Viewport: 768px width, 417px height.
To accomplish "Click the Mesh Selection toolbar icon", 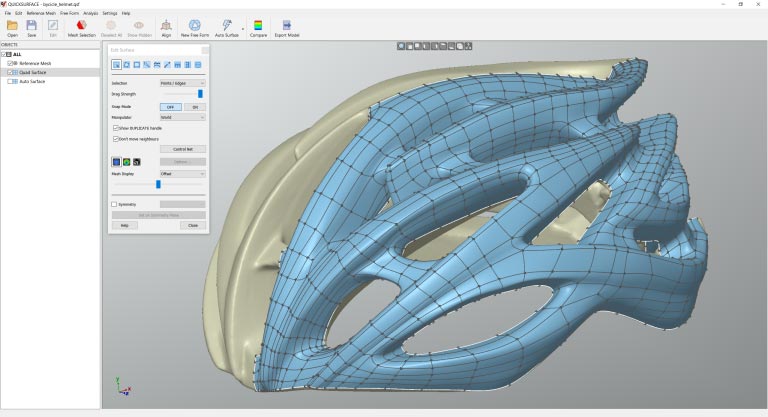I will (81, 26).
